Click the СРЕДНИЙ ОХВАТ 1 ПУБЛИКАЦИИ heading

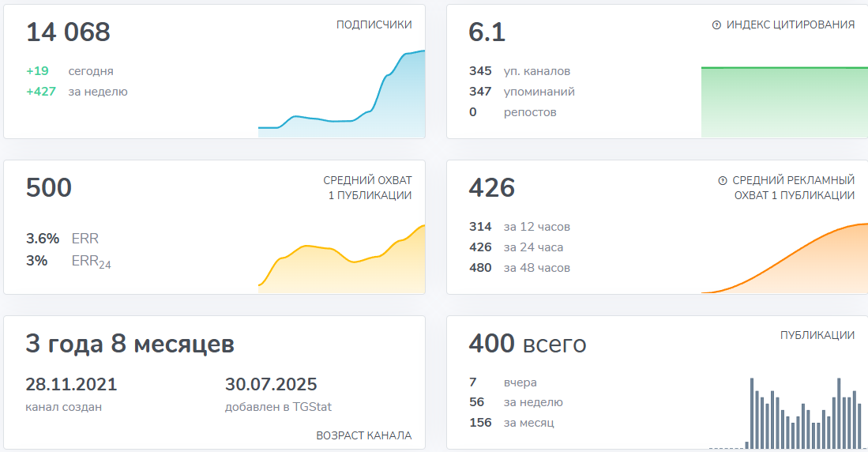click(x=367, y=188)
